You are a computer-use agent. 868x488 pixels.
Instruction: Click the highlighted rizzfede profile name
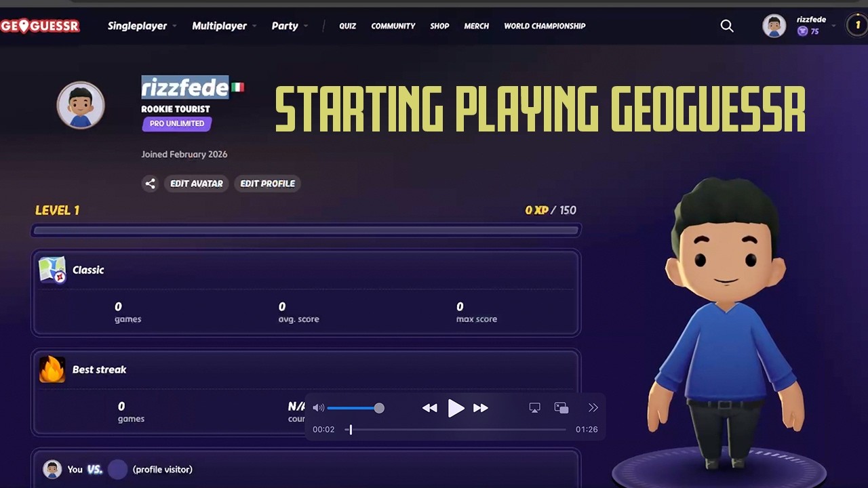coord(185,87)
